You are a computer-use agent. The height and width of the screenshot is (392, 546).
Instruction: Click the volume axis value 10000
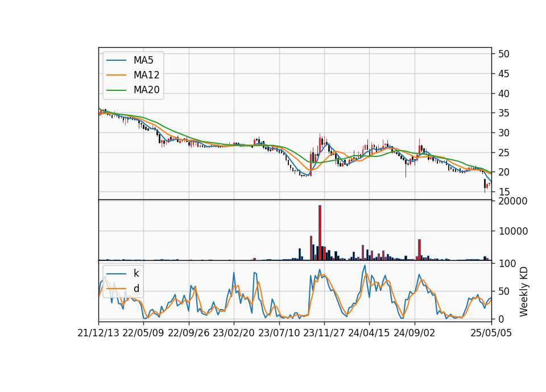(513, 231)
